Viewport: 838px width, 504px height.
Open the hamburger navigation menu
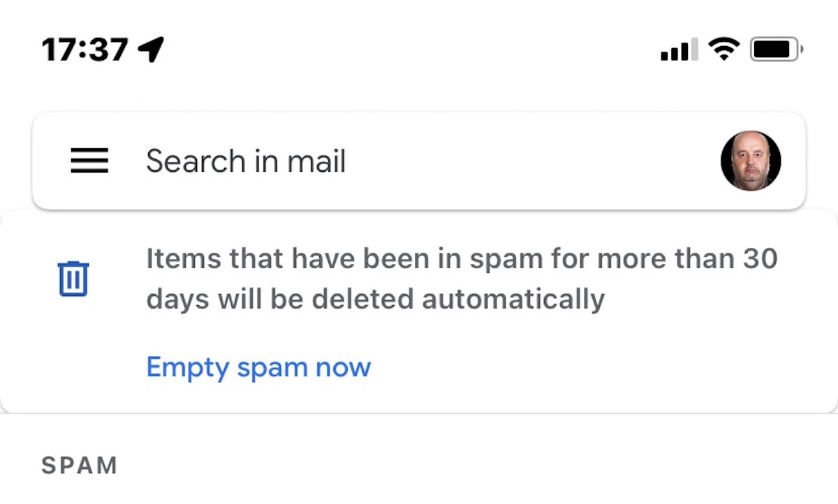[89, 161]
